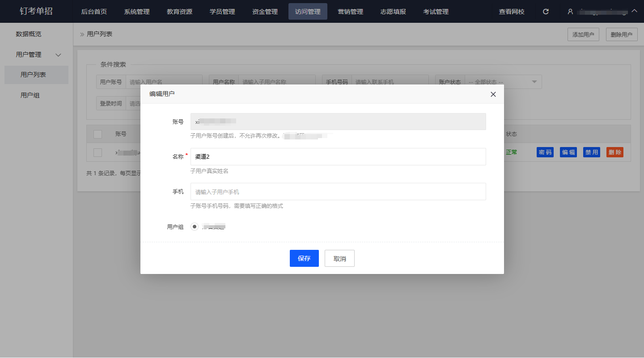Expand the 用户管理 sidebar chevron
This screenshot has height=358, width=644.
(58, 55)
